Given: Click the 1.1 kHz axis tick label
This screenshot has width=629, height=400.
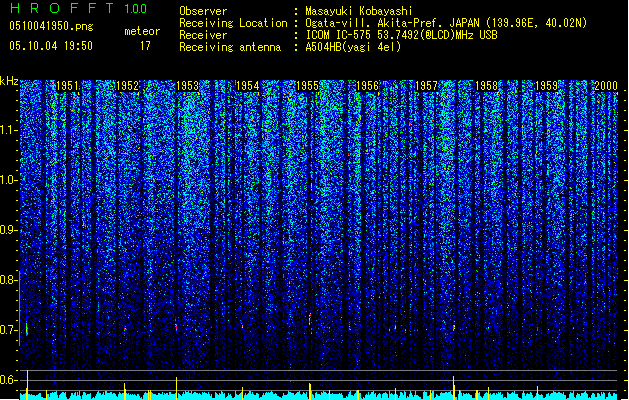Looking at the screenshot, I should 9,130.
